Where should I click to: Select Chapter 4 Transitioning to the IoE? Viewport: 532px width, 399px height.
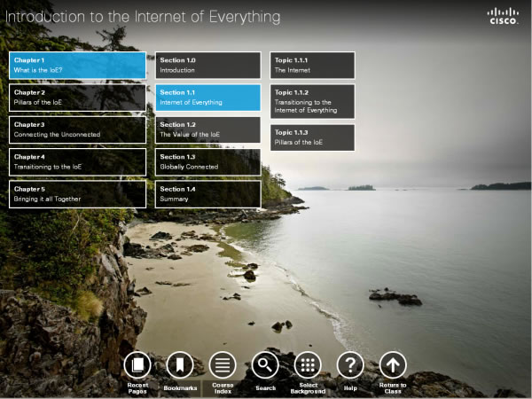77,161
